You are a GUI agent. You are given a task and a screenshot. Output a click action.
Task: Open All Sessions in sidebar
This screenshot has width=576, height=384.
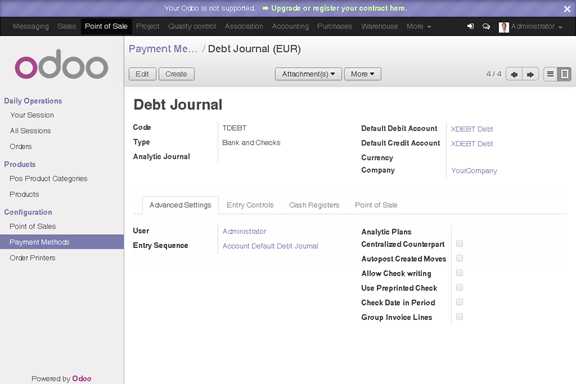(30, 131)
